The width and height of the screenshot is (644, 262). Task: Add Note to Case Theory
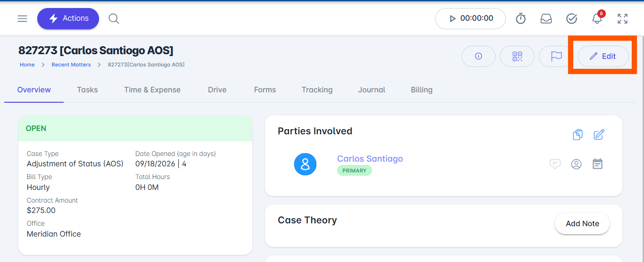[x=582, y=223]
